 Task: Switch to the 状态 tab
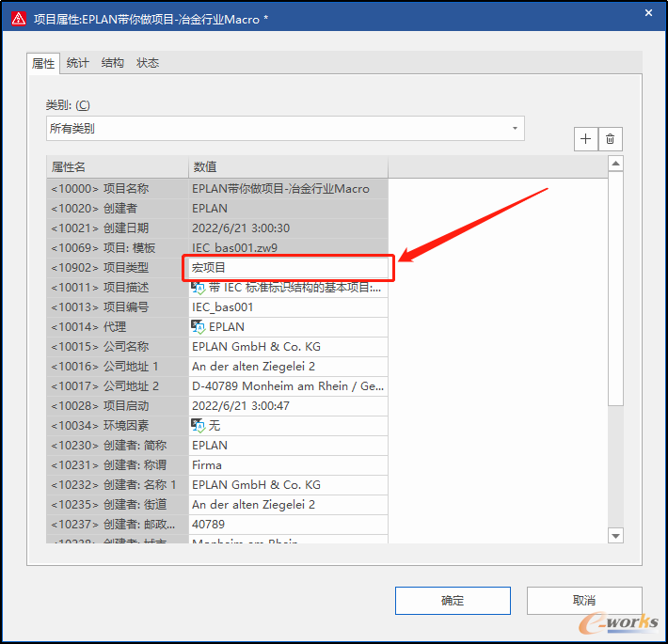148,63
